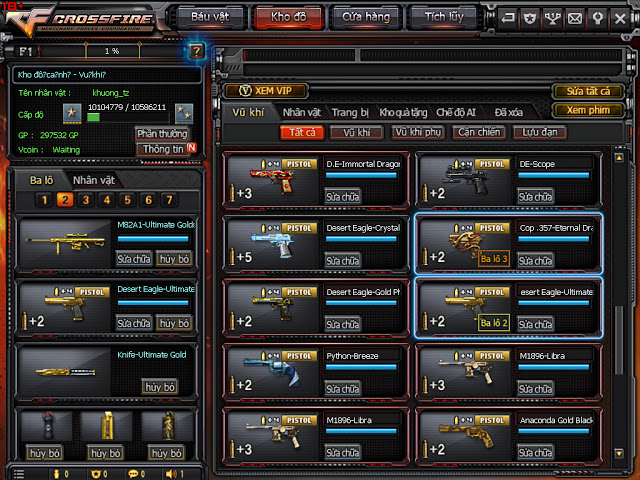Click Sửa chữa for Desert Eagle-Crystal
The width and height of the screenshot is (640, 480).
tap(342, 260)
